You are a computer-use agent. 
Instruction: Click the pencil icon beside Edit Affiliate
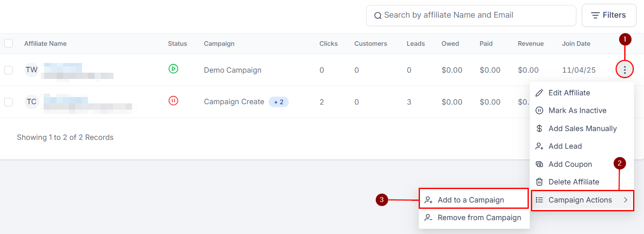539,93
